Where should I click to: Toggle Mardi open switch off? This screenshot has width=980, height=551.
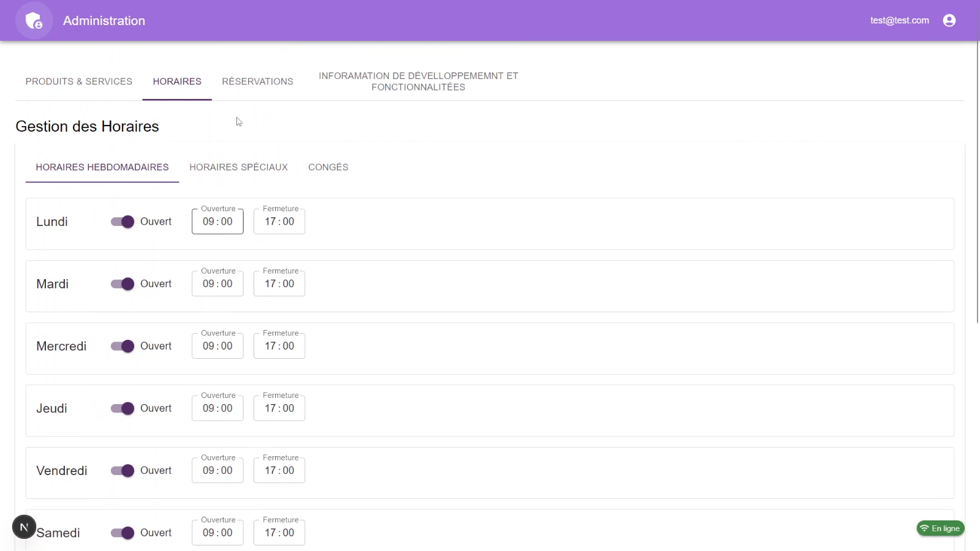[x=123, y=284]
